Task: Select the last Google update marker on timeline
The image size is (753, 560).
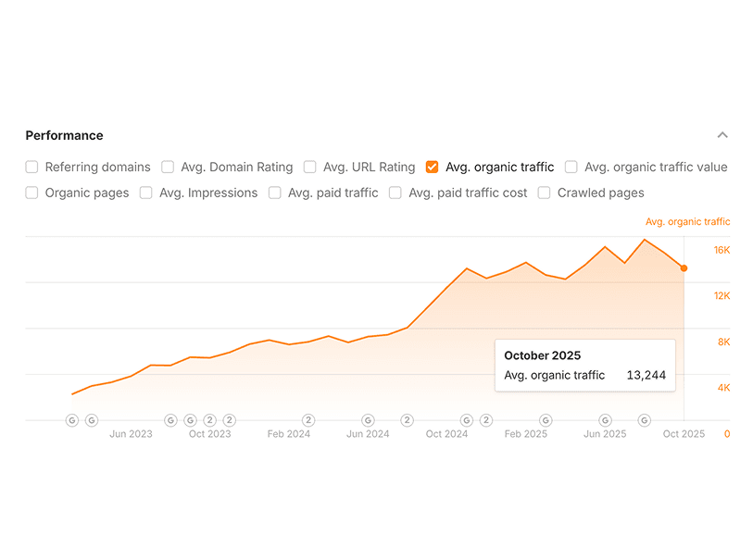Action: [x=645, y=420]
